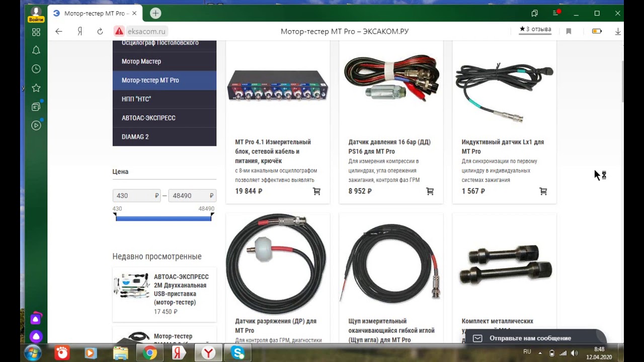Grab the left price slider handle
Viewport: 644px width, 362px height.
click(x=115, y=216)
